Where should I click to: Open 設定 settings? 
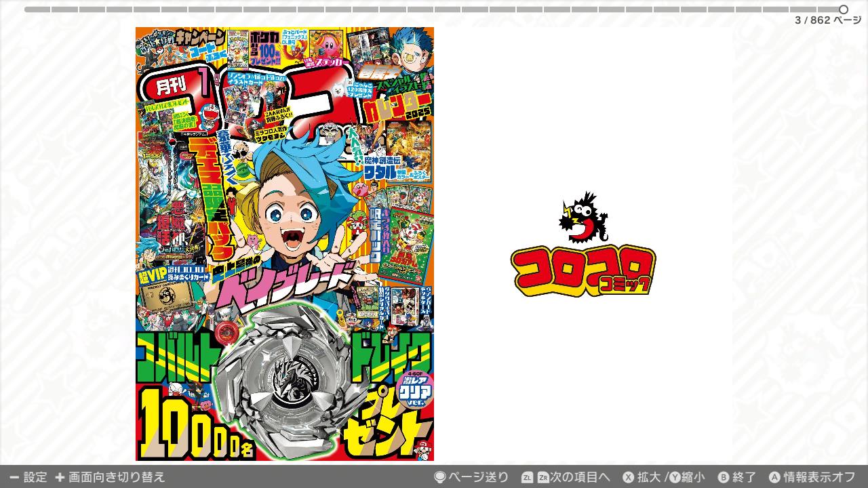[35, 477]
